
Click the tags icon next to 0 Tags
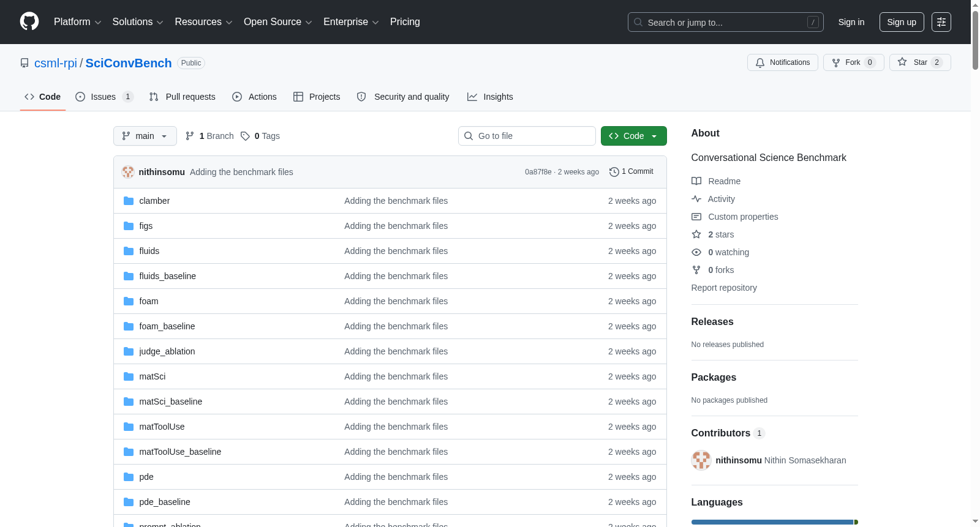point(245,136)
